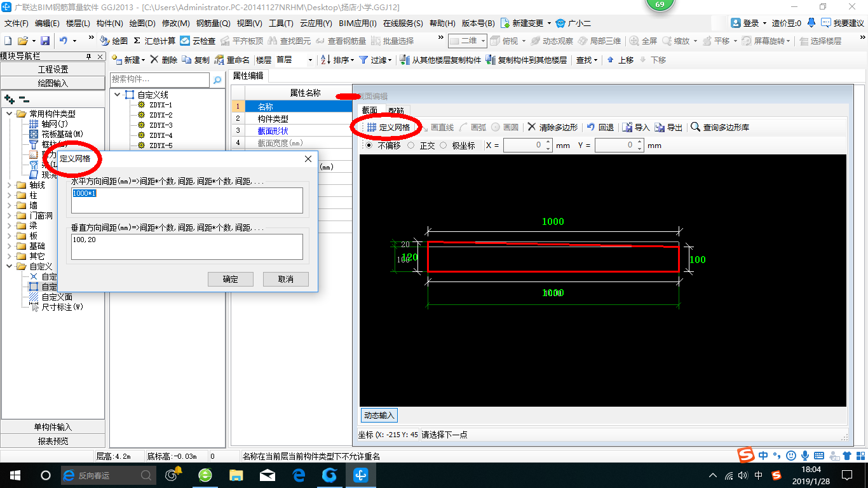The height and width of the screenshot is (488, 868).
Task: Click 确定 in 定义网格 dialog
Action: pyautogui.click(x=231, y=279)
